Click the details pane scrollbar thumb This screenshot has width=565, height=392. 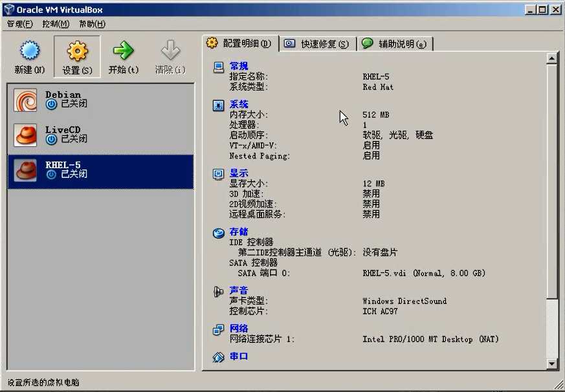pyautogui.click(x=551, y=181)
